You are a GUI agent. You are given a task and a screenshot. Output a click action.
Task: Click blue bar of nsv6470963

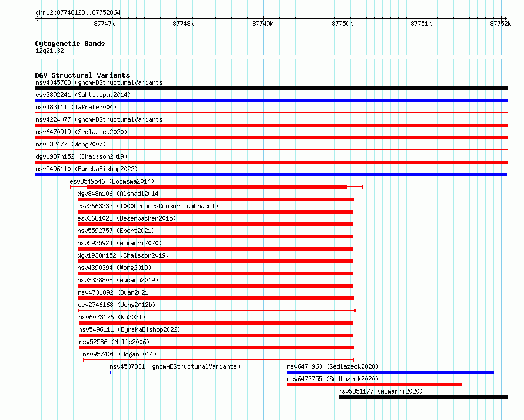click(390, 372)
